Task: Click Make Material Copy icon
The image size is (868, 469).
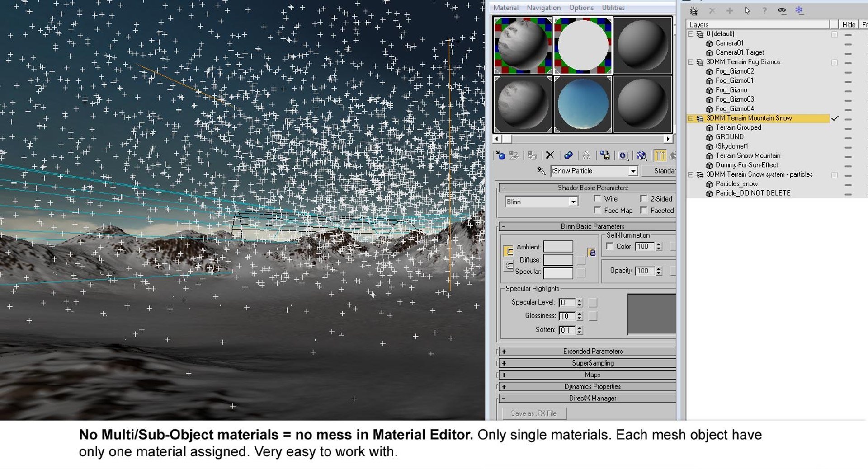Action: click(568, 155)
